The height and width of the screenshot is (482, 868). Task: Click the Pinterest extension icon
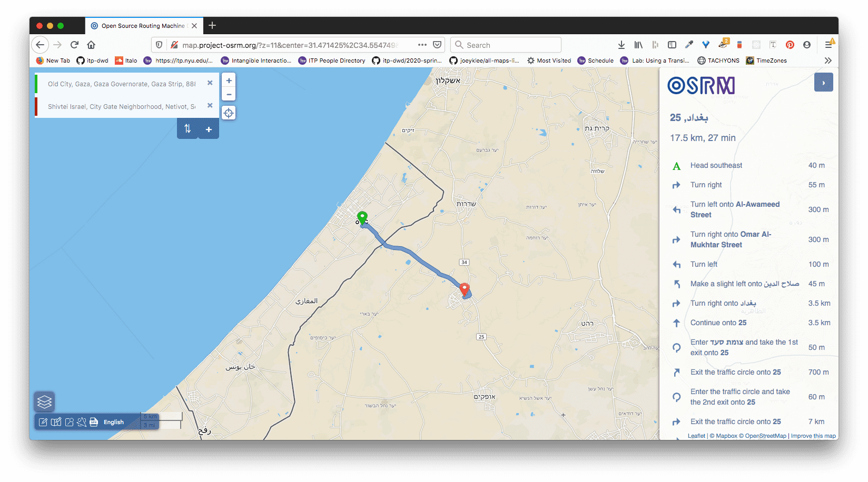click(790, 45)
